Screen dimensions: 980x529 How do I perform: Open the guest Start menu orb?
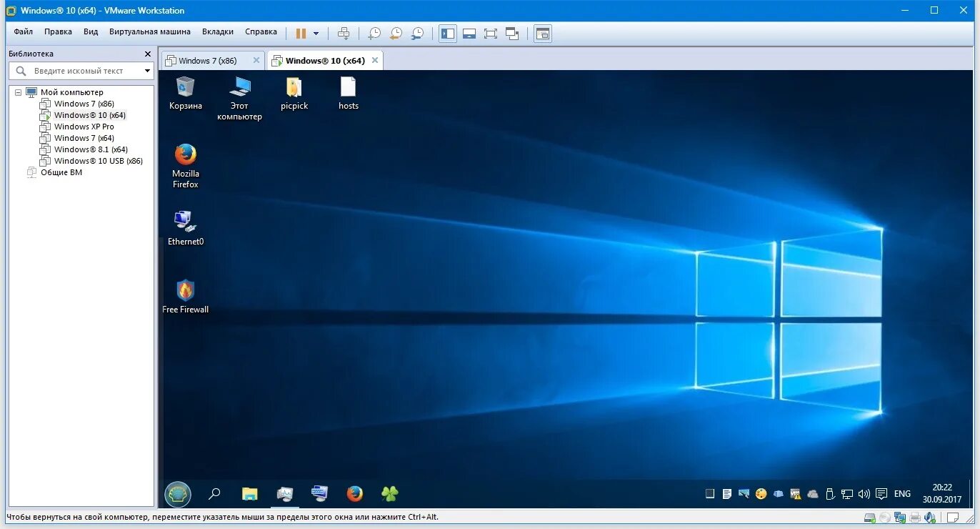click(x=178, y=493)
